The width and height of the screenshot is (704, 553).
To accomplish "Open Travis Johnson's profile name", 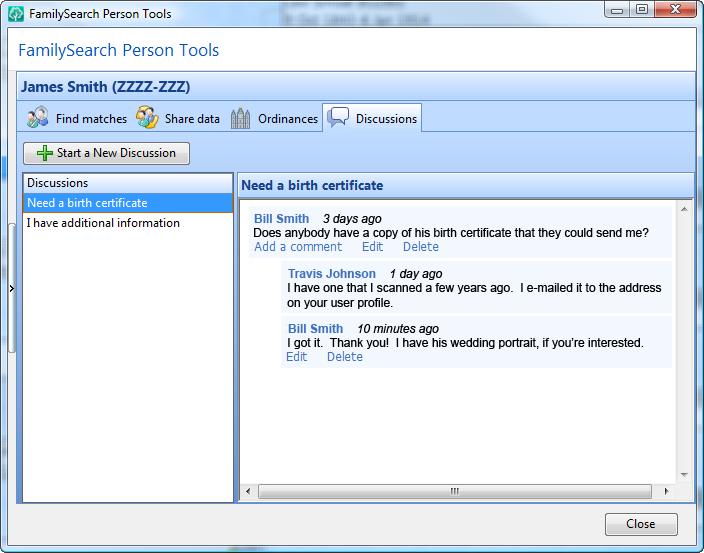I will (x=332, y=274).
